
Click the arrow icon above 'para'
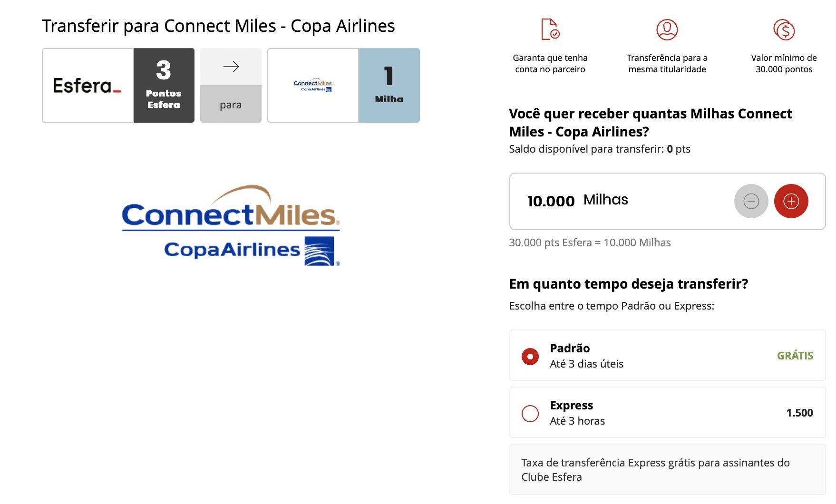tap(231, 67)
